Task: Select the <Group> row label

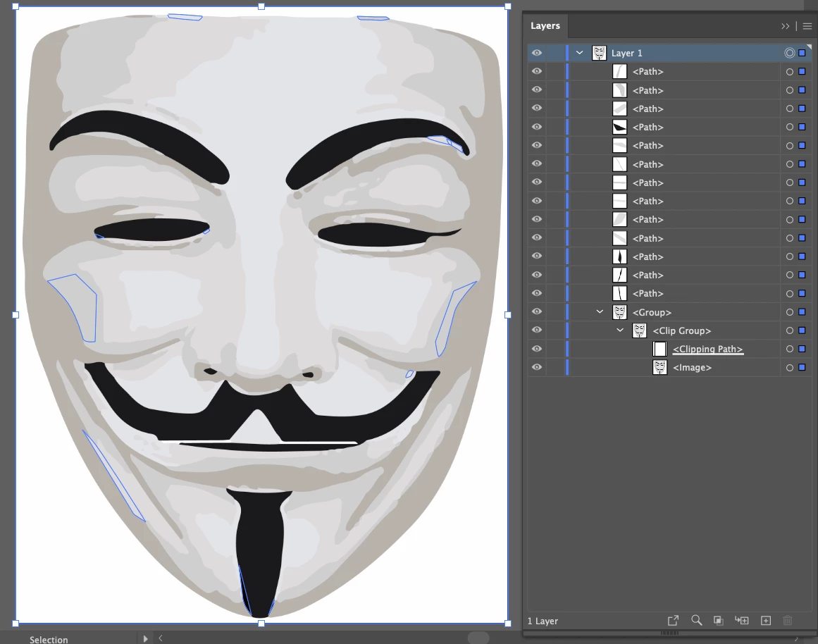Action: [652, 312]
